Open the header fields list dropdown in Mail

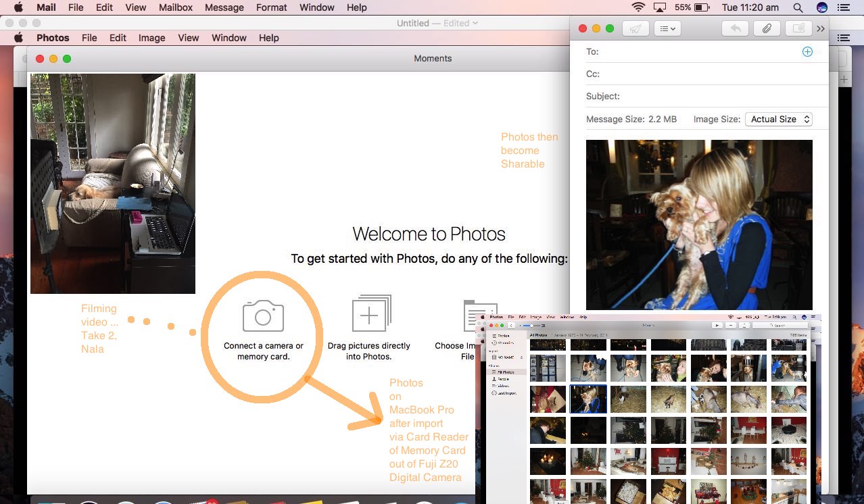pos(667,28)
